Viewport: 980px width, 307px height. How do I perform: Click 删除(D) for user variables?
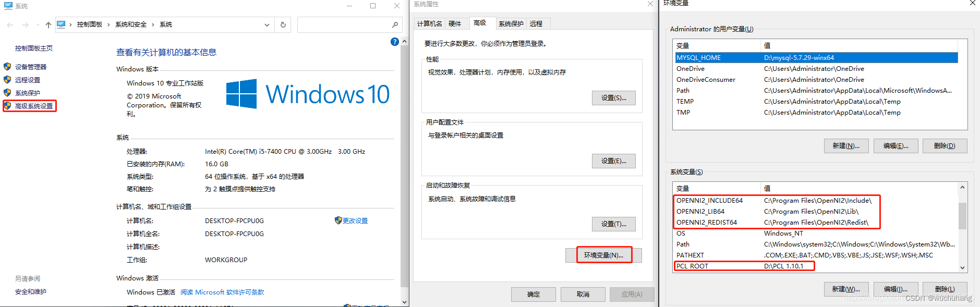point(945,146)
